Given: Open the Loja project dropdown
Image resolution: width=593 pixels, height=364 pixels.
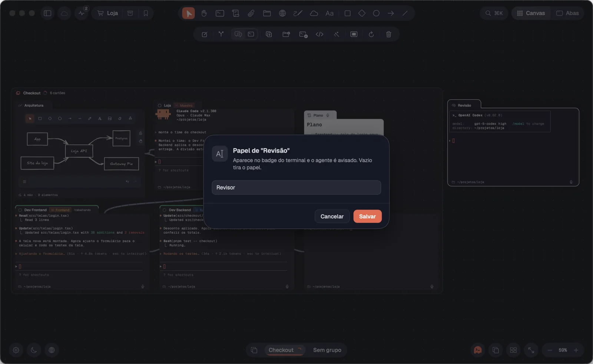Looking at the screenshot, I should point(107,13).
